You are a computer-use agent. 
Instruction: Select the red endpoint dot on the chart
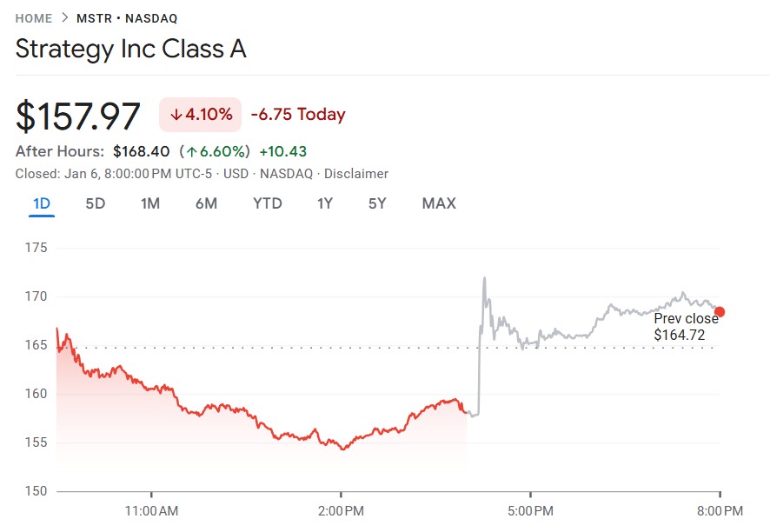click(x=718, y=310)
